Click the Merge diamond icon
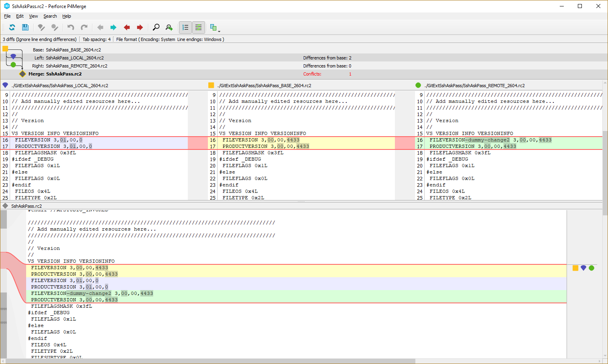 23,74
